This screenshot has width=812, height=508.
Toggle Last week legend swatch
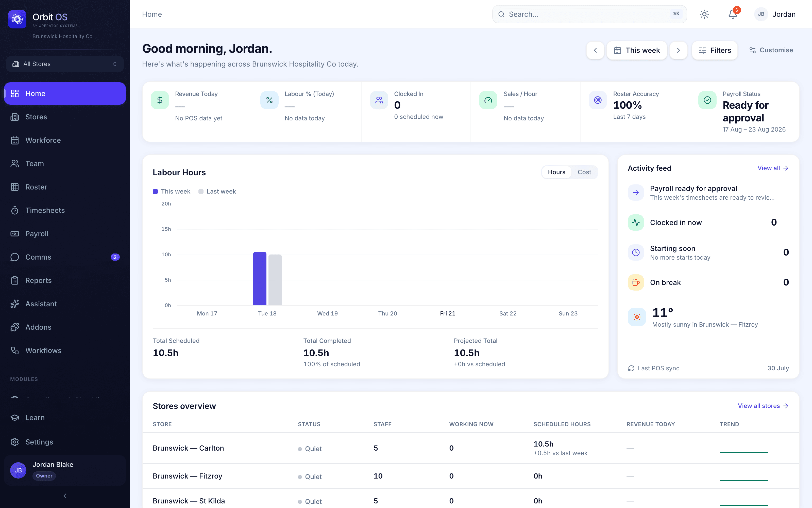pos(201,192)
